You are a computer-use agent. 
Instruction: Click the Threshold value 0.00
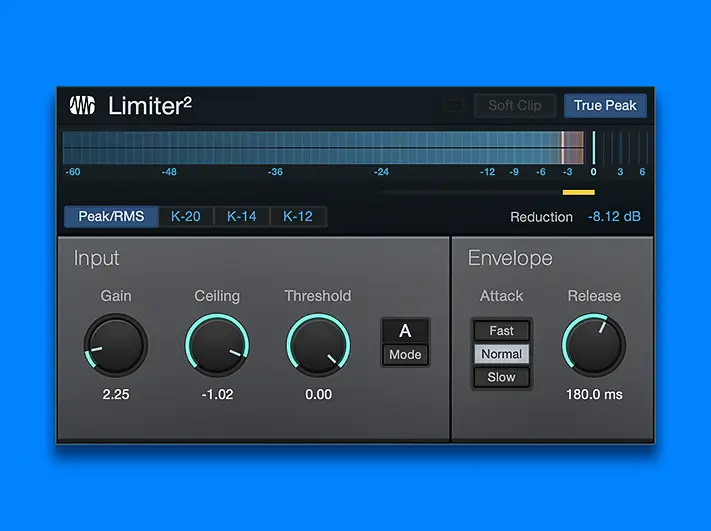pos(318,395)
